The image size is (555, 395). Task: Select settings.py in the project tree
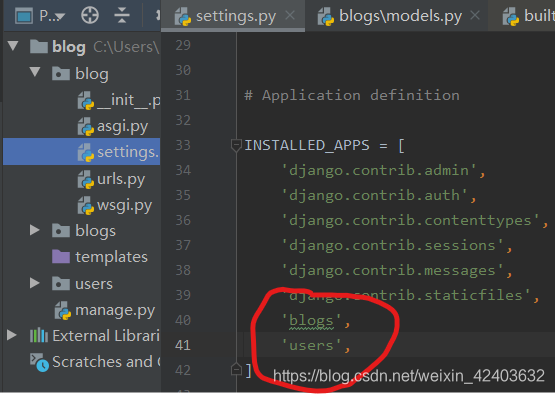click(x=81, y=152)
